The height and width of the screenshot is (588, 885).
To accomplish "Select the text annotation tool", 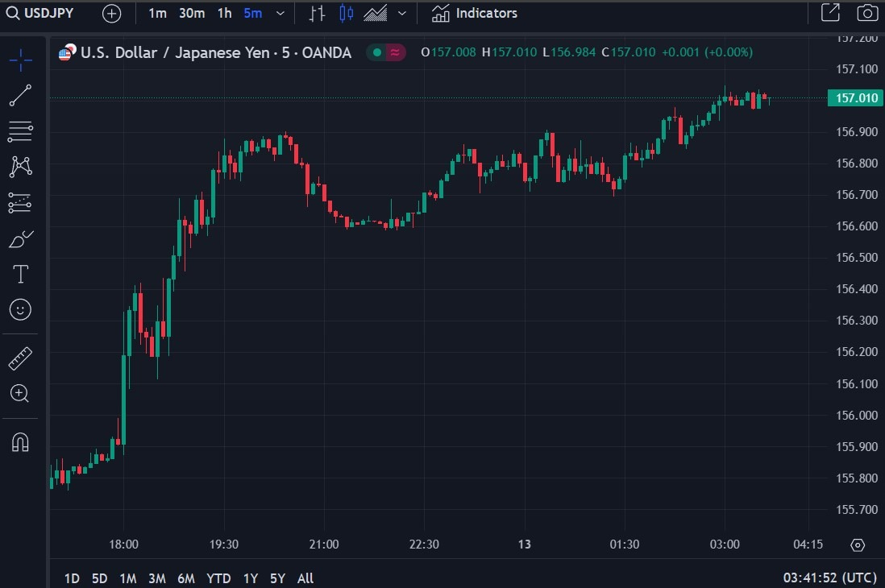I will pyautogui.click(x=20, y=274).
